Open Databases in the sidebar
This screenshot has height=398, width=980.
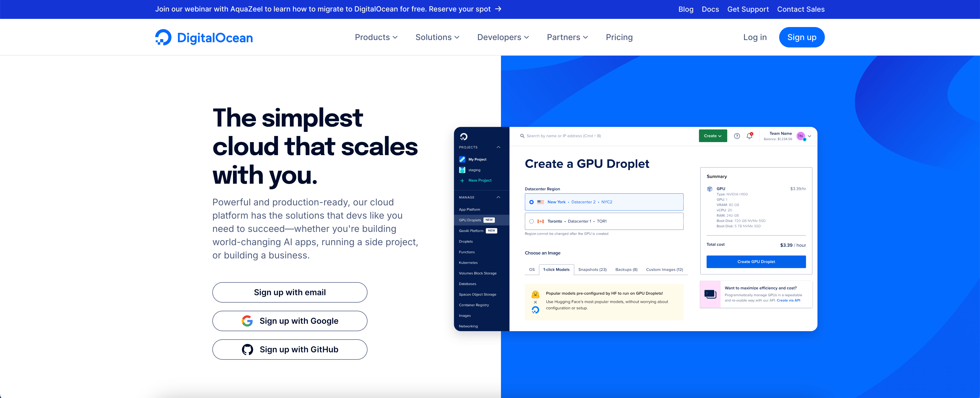pyautogui.click(x=468, y=284)
